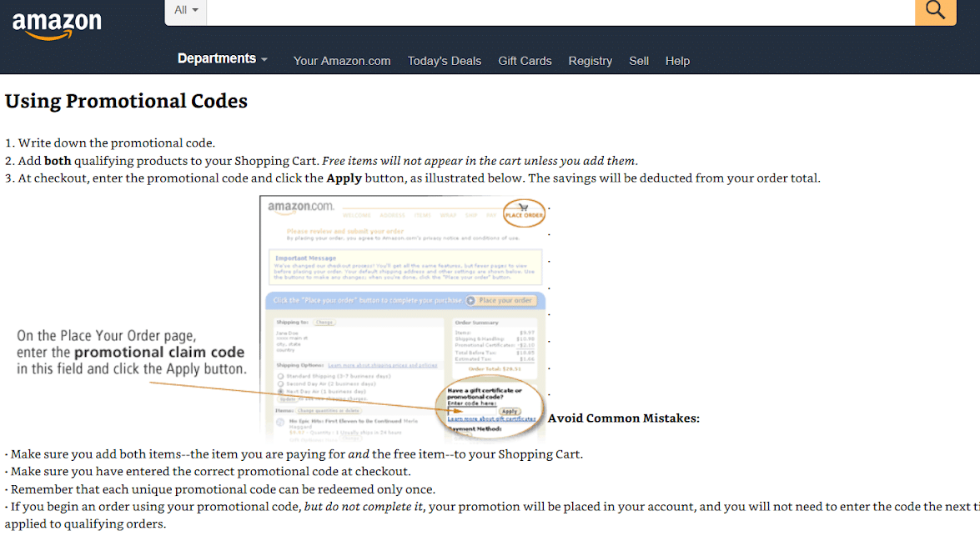Screen dimensions: 980x541
Task: Expand the Departments menu
Action: [x=223, y=58]
